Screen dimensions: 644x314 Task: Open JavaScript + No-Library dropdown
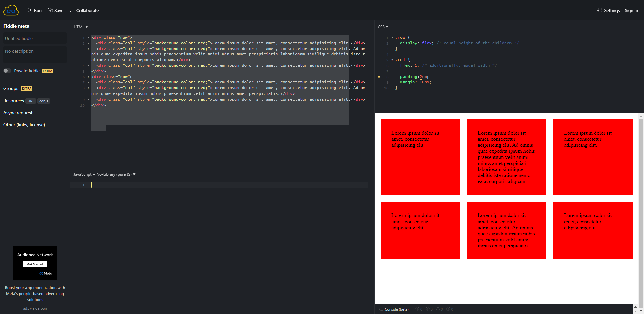coord(105,174)
